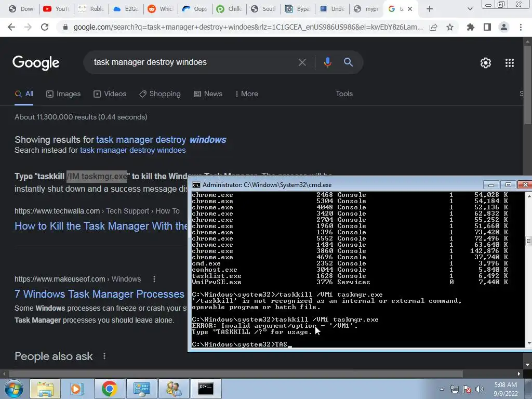The width and height of the screenshot is (532, 399).
Task: Search instead for 'task manager destroy windoes'
Action: 132,150
